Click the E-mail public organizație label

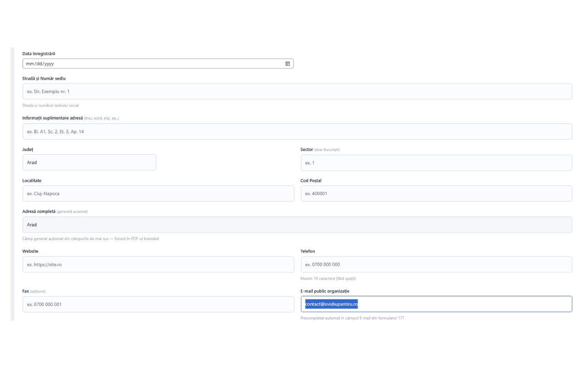[325, 291]
